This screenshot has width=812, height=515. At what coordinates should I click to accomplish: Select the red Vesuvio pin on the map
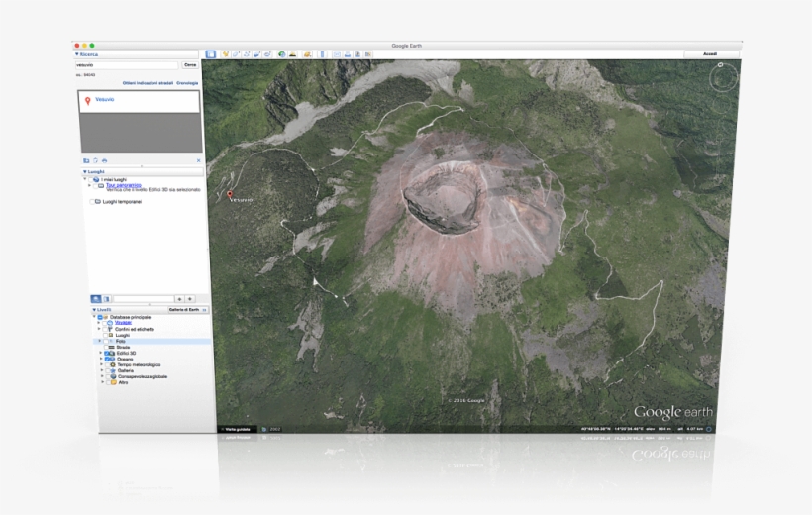pos(230,195)
